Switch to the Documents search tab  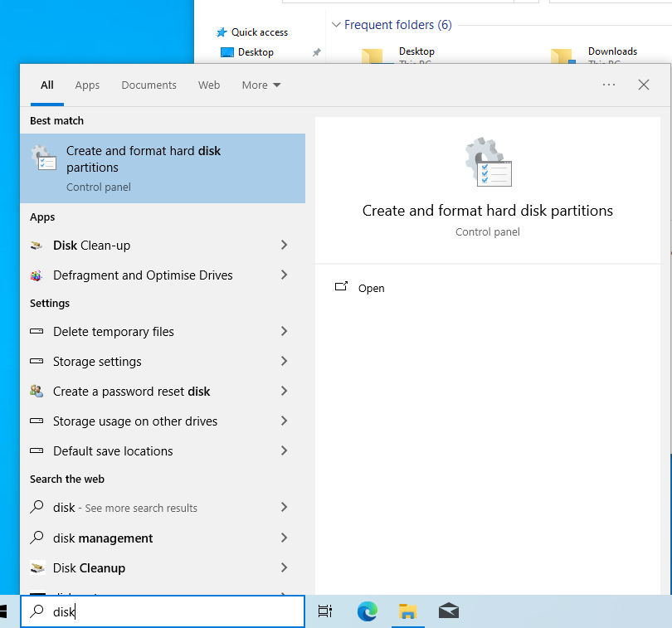pyautogui.click(x=149, y=85)
